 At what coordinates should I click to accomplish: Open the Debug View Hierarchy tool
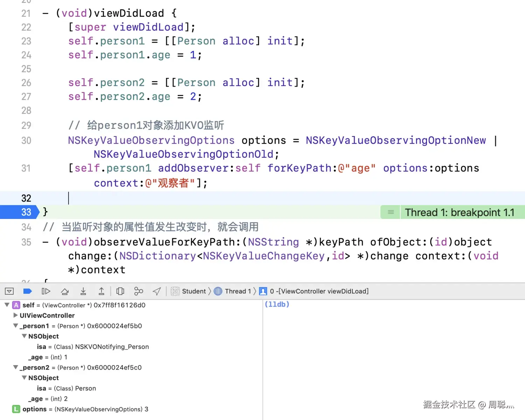pos(120,291)
